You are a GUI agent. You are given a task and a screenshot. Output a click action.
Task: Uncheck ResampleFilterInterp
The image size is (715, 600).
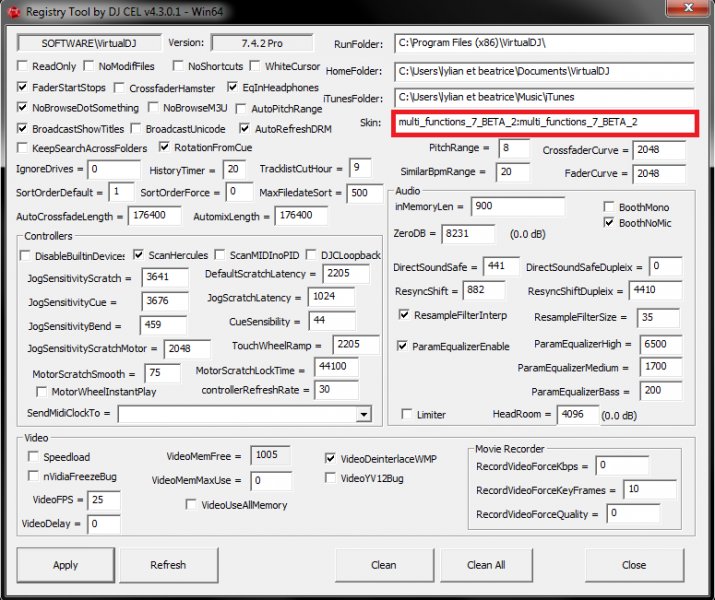pyautogui.click(x=404, y=315)
